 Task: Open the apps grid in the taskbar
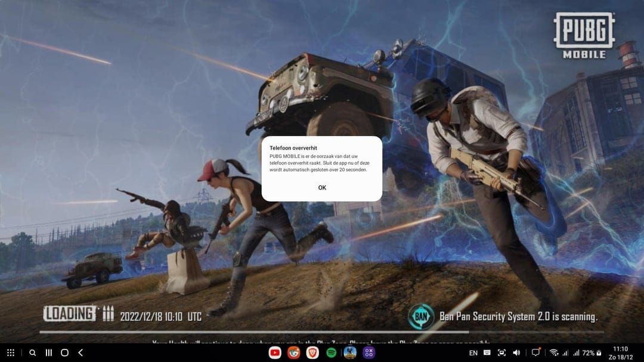[x=11, y=352]
